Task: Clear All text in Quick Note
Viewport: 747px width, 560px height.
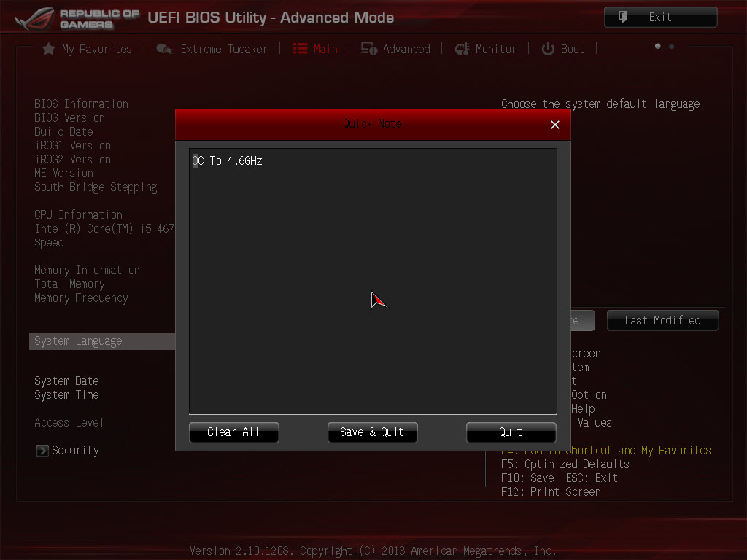Action: click(233, 432)
